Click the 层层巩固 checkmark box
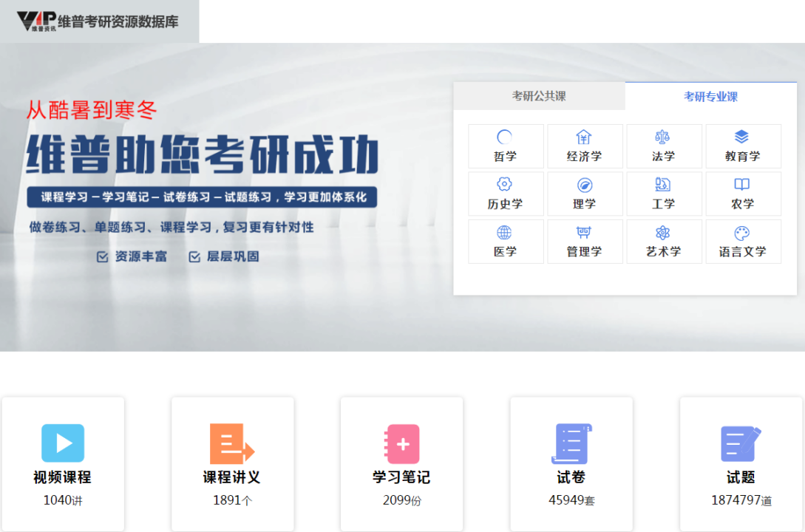This screenshot has height=532, width=805. tap(194, 257)
